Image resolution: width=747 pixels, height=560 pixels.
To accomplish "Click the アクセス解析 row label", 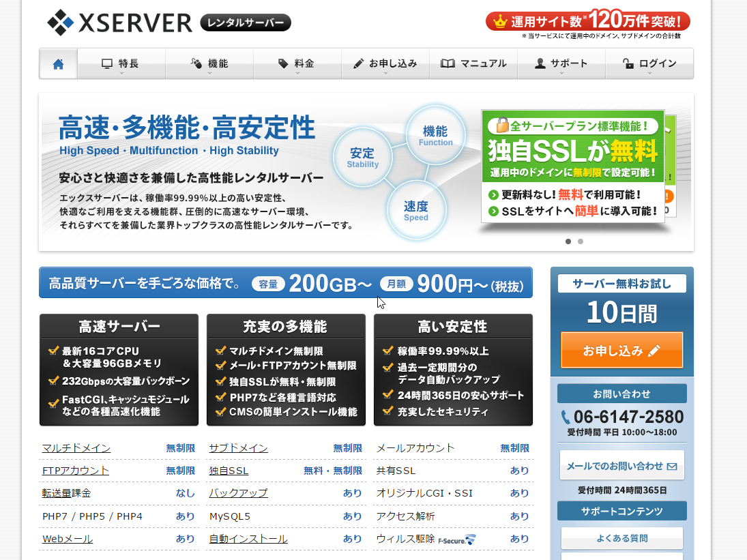I will click(x=405, y=516).
